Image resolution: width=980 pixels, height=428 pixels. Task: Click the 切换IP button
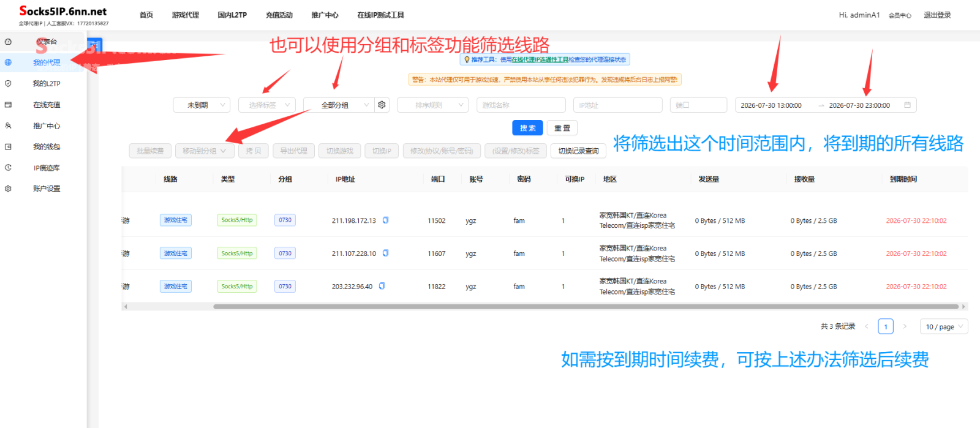[382, 151]
